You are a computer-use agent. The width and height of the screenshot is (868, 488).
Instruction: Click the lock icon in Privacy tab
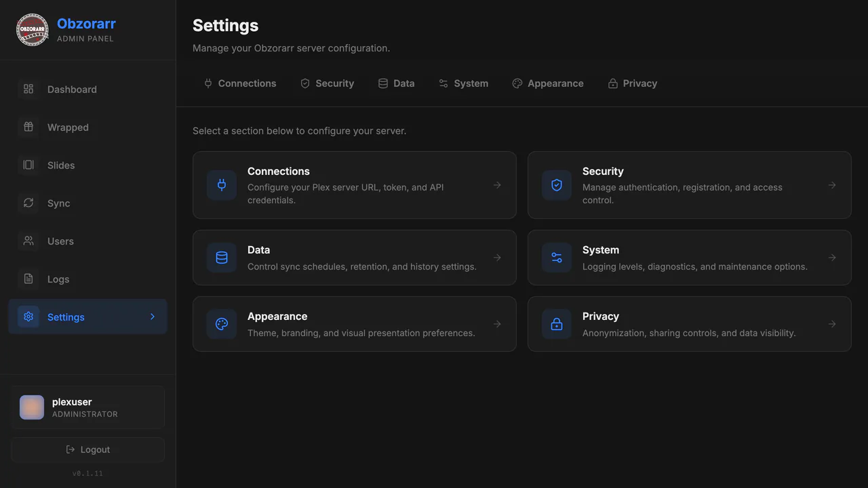(613, 83)
